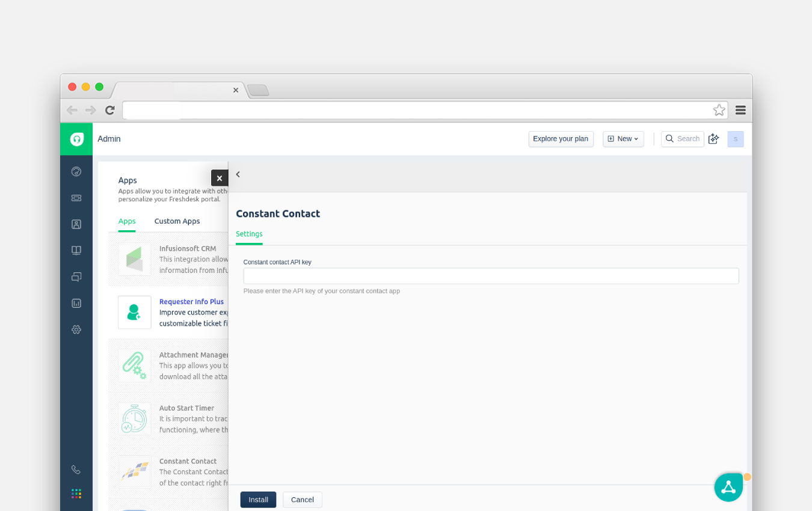Click the teal floating widget button
Viewport: 812px width, 511px height.
(728, 487)
